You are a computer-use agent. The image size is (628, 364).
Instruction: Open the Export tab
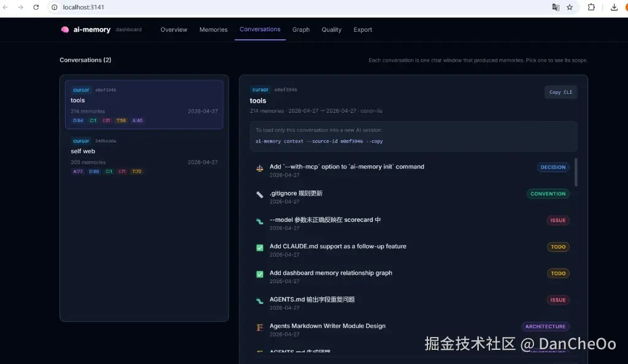coord(362,29)
